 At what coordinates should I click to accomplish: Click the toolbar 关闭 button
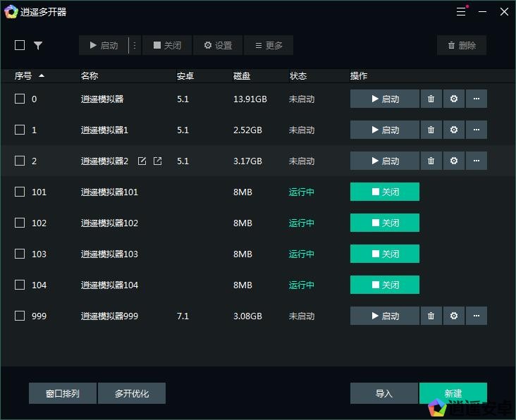click(x=167, y=45)
